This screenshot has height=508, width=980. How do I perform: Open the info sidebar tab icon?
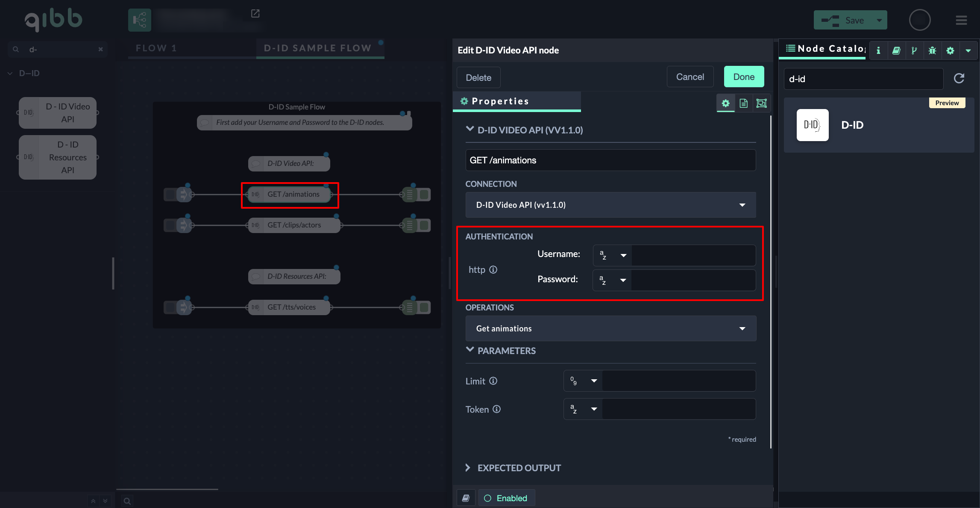coord(878,50)
